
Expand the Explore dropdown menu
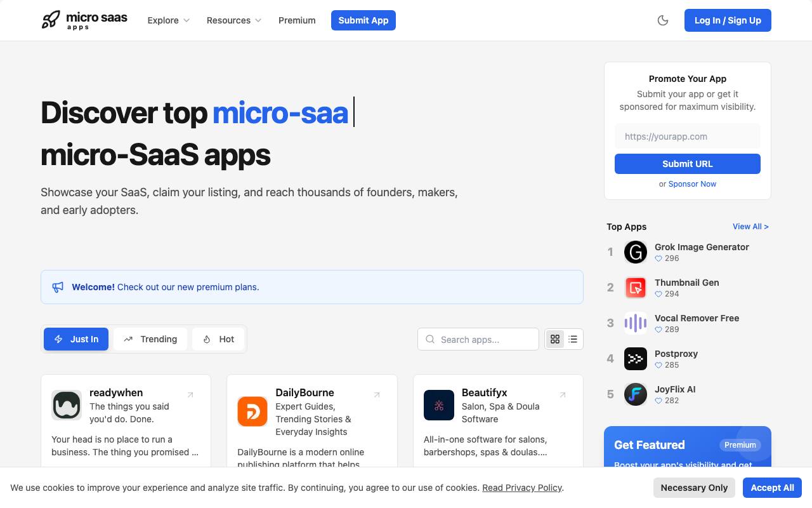click(168, 20)
